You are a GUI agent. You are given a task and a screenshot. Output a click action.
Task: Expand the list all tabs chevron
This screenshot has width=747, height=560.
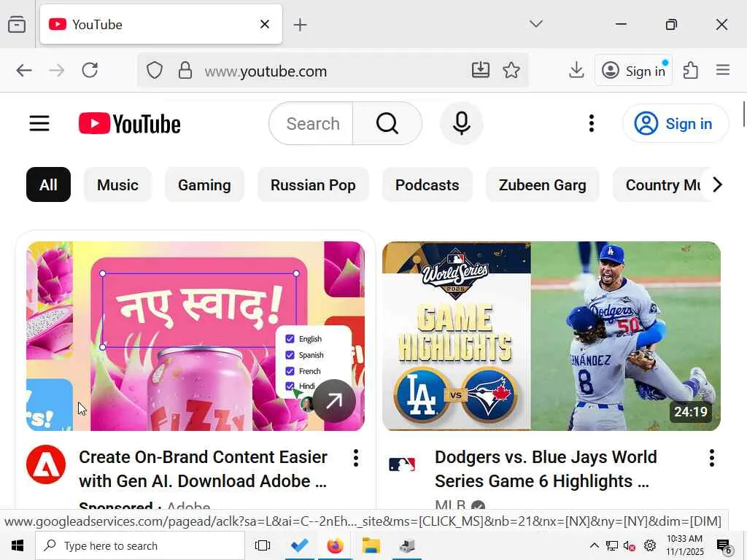coord(536,24)
